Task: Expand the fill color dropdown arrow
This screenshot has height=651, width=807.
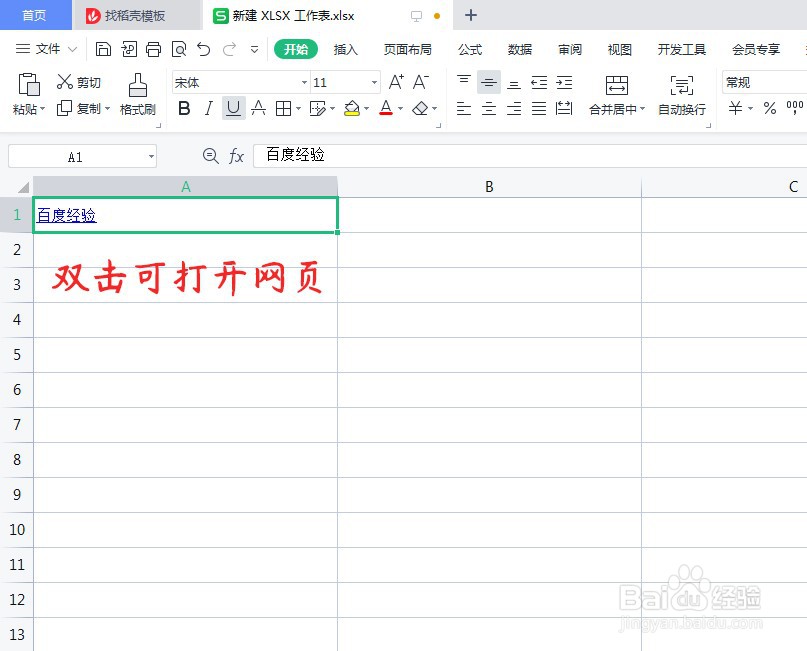Action: (366, 109)
